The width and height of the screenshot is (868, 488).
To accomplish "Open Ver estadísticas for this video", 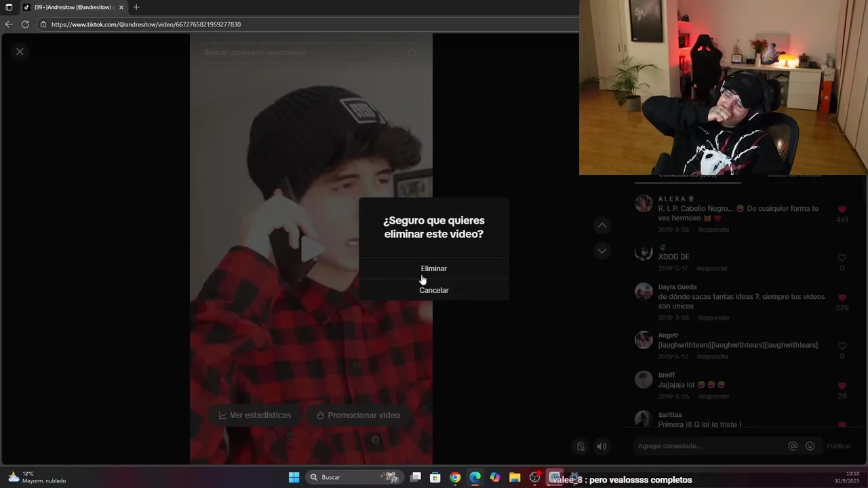I will pos(254,415).
